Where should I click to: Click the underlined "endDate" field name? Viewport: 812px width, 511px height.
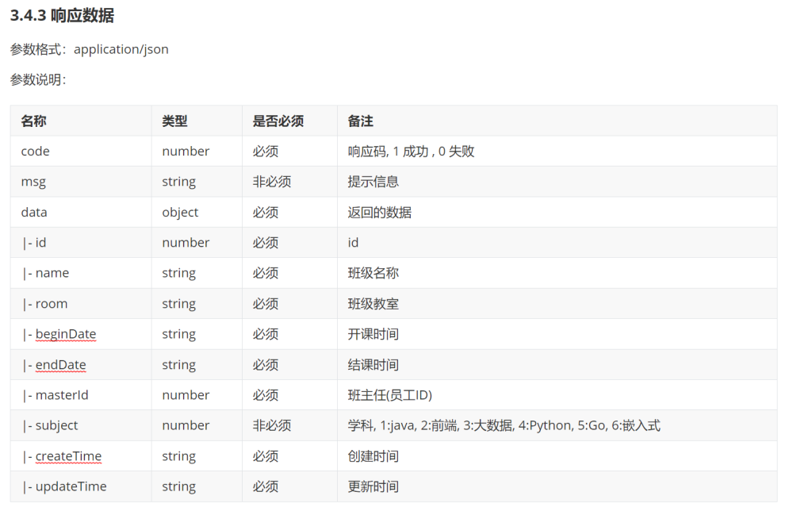pyautogui.click(x=60, y=365)
